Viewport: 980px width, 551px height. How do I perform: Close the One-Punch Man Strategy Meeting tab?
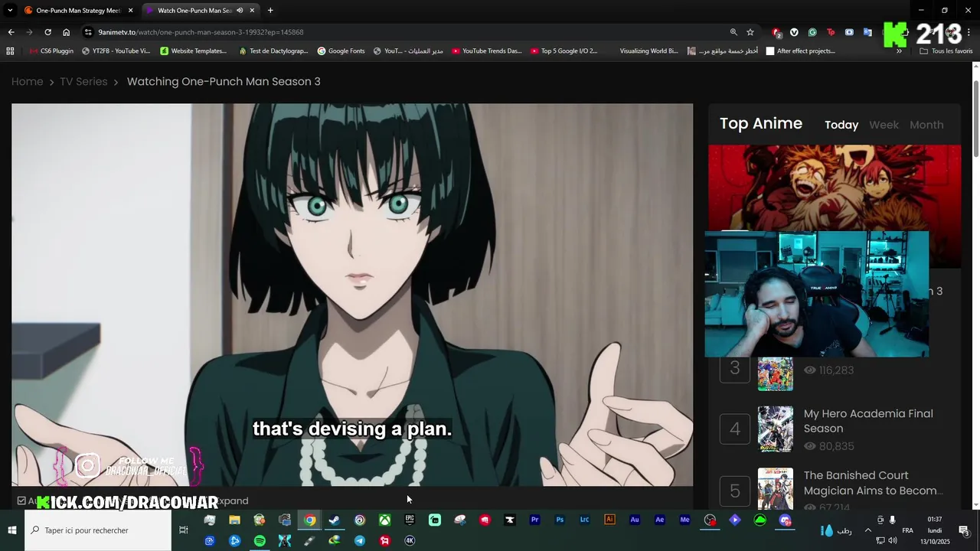click(x=130, y=11)
